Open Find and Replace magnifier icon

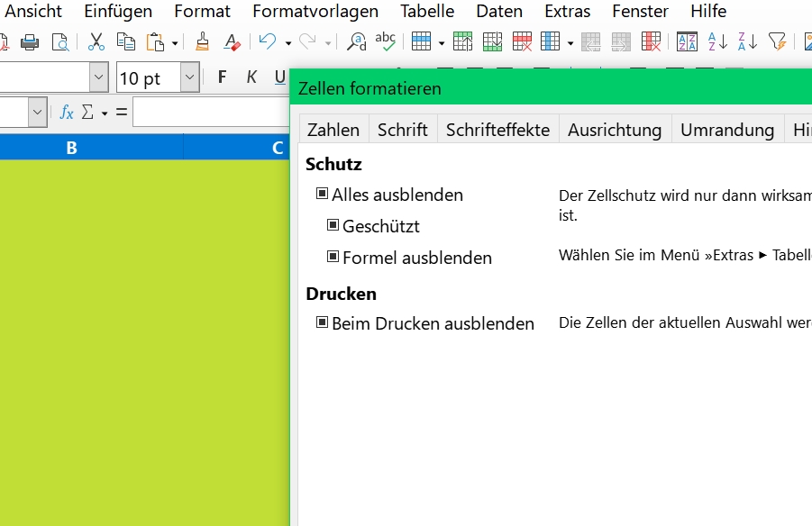point(357,42)
